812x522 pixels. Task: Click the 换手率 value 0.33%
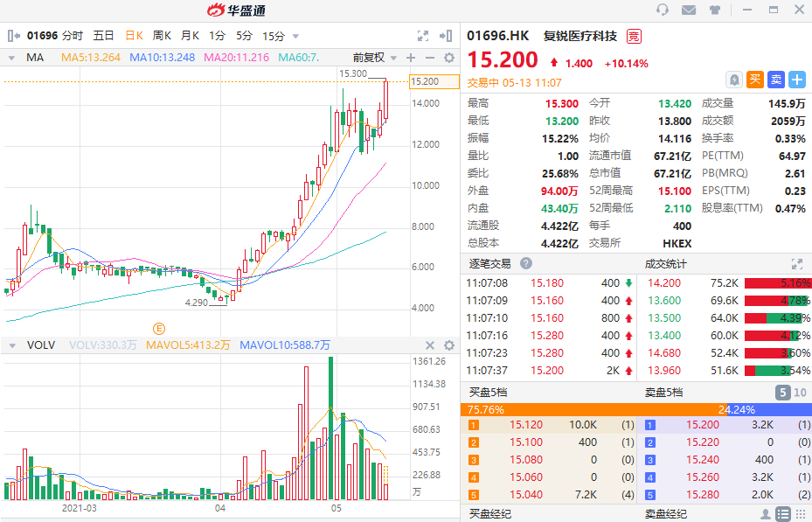[790, 139]
